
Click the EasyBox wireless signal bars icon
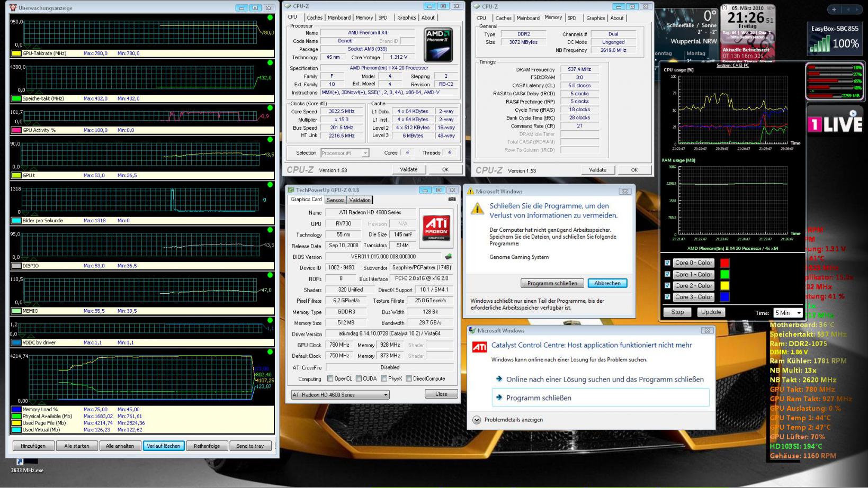(820, 43)
